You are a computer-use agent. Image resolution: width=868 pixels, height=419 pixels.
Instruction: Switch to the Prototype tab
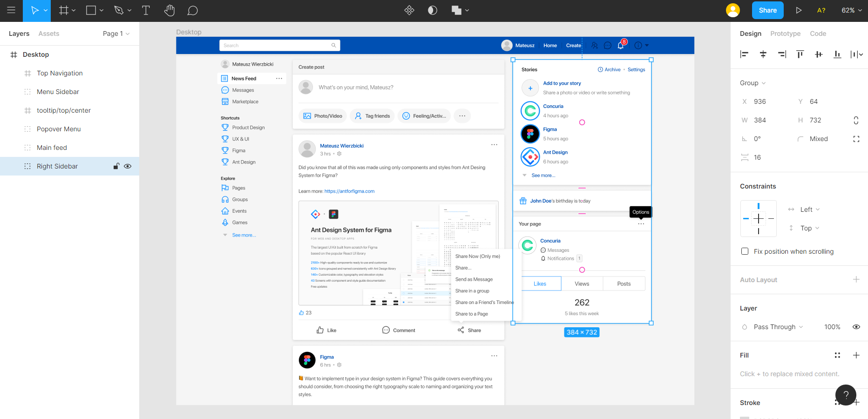(786, 34)
